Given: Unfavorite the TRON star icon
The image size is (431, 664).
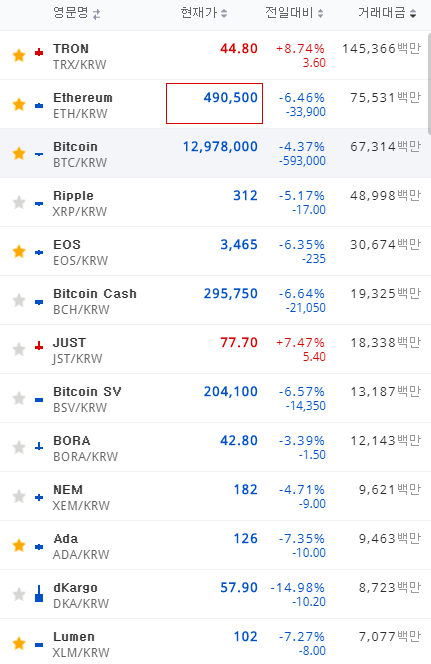Looking at the screenshot, I should (x=19, y=55).
